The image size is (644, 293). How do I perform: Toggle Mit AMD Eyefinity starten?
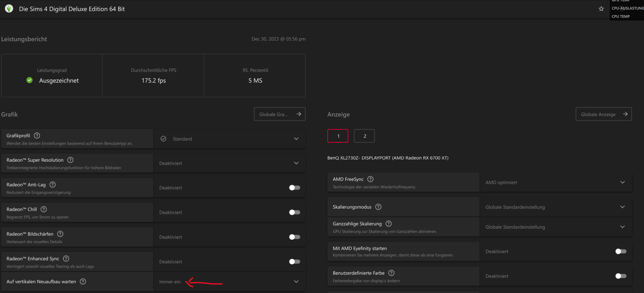coord(621,251)
